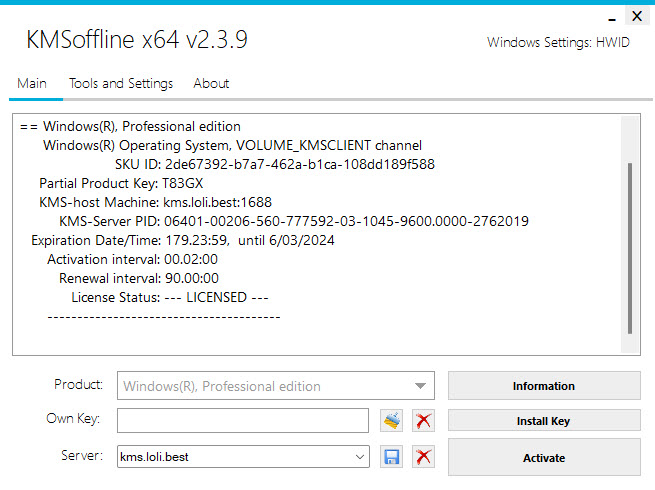Click the paste key clipboard icon

tap(391, 420)
